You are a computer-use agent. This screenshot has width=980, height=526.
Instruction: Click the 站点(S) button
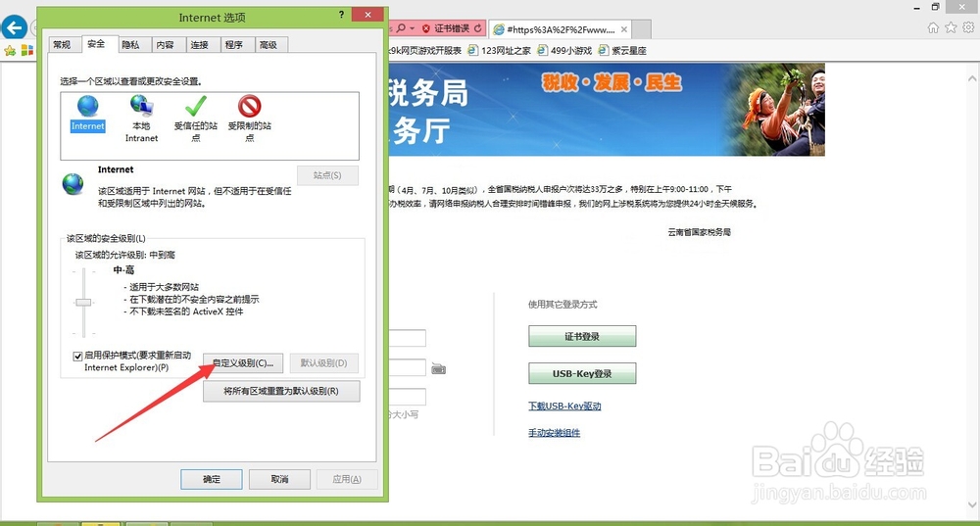tap(327, 175)
